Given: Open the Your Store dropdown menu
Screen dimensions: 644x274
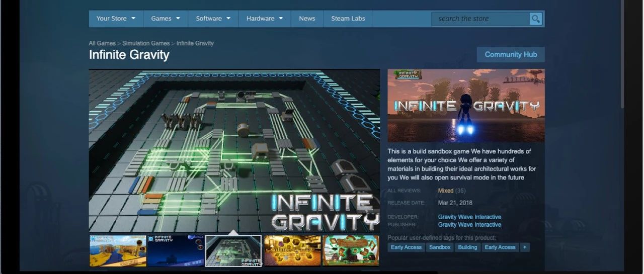Looking at the screenshot, I should coord(116,19).
